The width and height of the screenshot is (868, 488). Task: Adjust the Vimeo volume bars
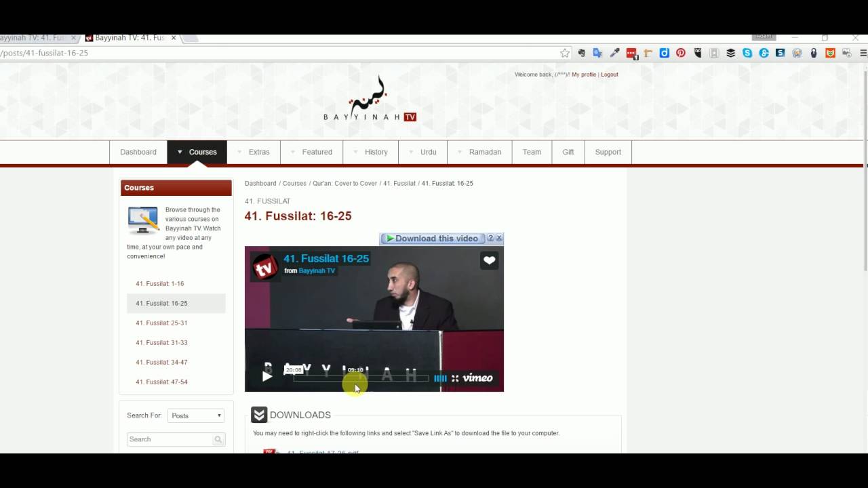[440, 378]
